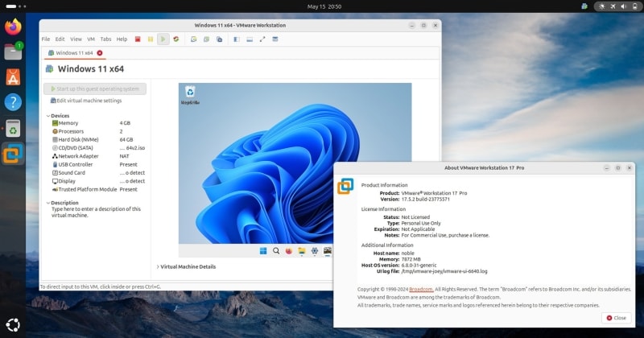Click the red Power Off toolbar icon

click(x=138, y=39)
